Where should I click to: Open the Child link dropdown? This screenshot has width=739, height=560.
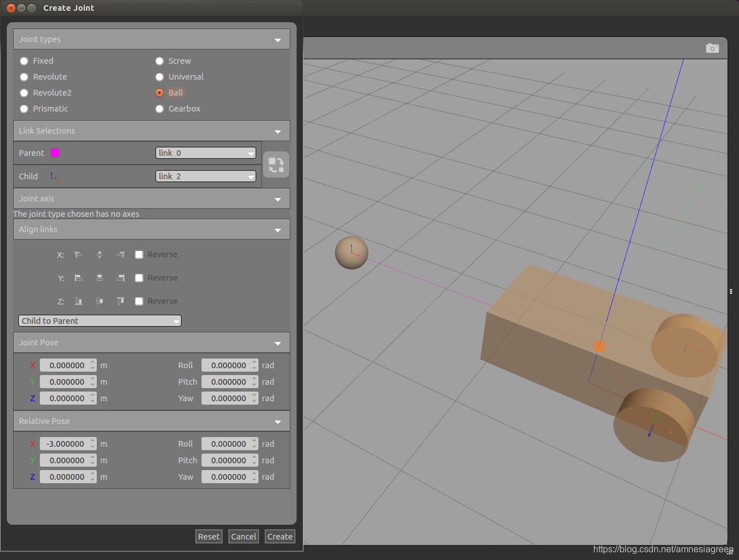click(206, 176)
